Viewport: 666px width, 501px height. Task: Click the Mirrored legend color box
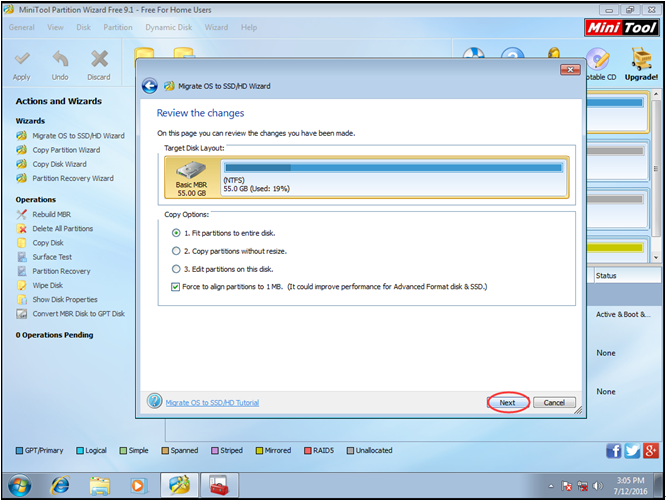tap(259, 450)
